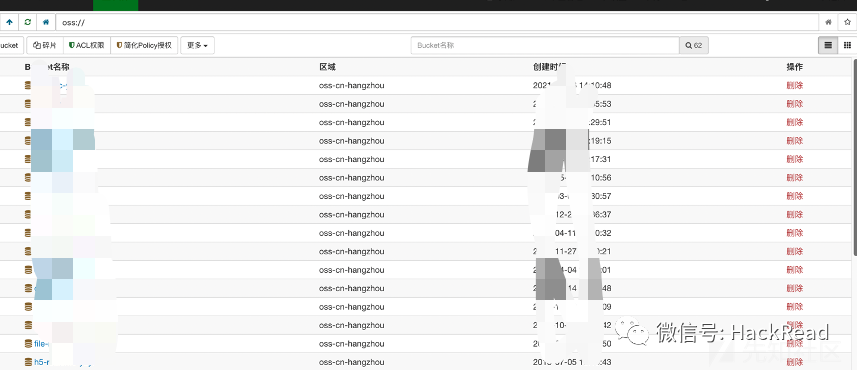Click the up-arrow navigation icon
This screenshot has height=370, width=857.
[x=9, y=22]
